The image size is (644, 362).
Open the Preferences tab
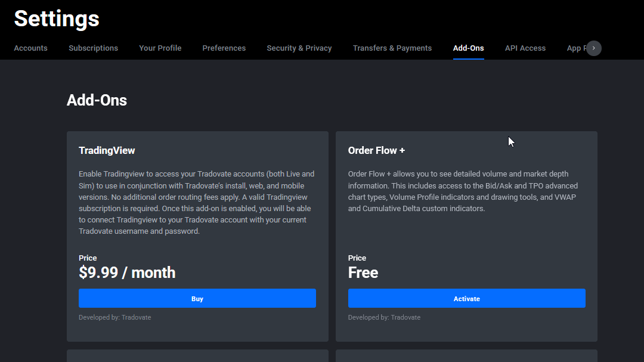click(x=224, y=48)
